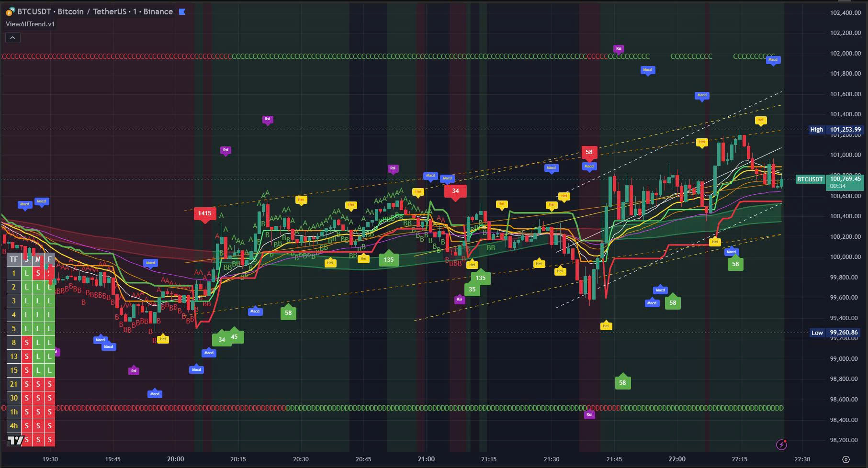Click the 21 timeframe row label
Screen dimensions: 868x468
tap(14, 384)
